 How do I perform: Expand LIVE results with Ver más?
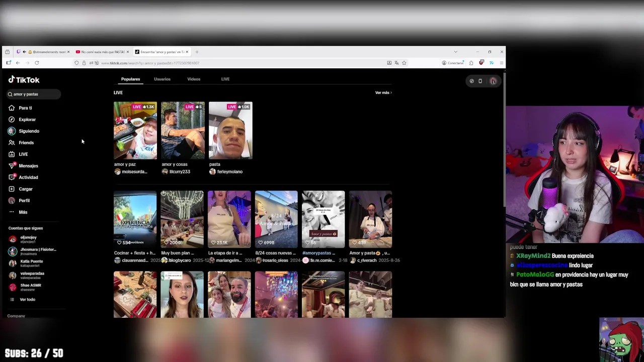pos(383,93)
